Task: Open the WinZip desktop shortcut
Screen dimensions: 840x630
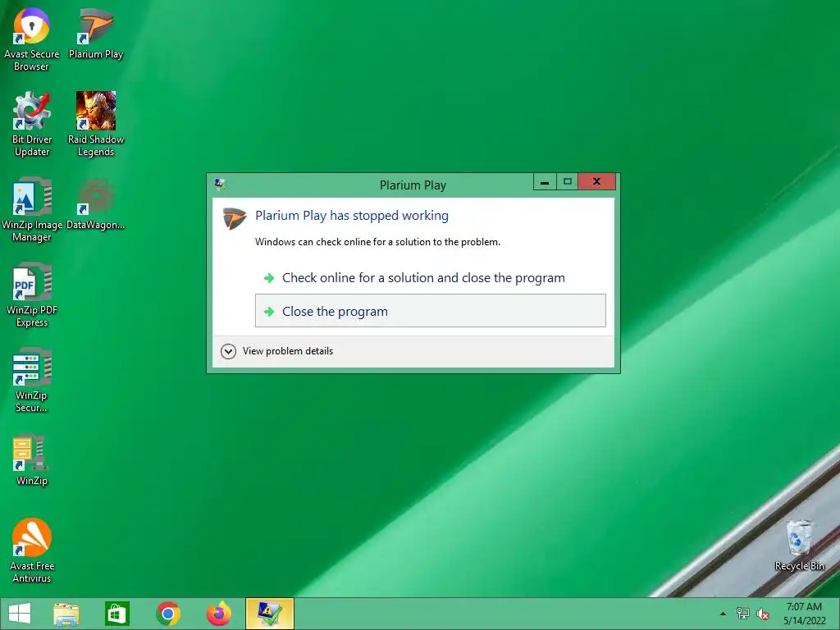Action: click(32, 459)
